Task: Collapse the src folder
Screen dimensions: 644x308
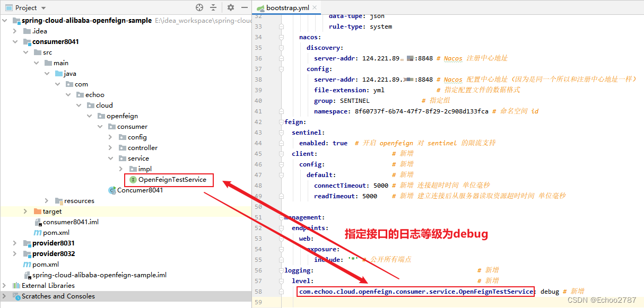Action: [26, 52]
